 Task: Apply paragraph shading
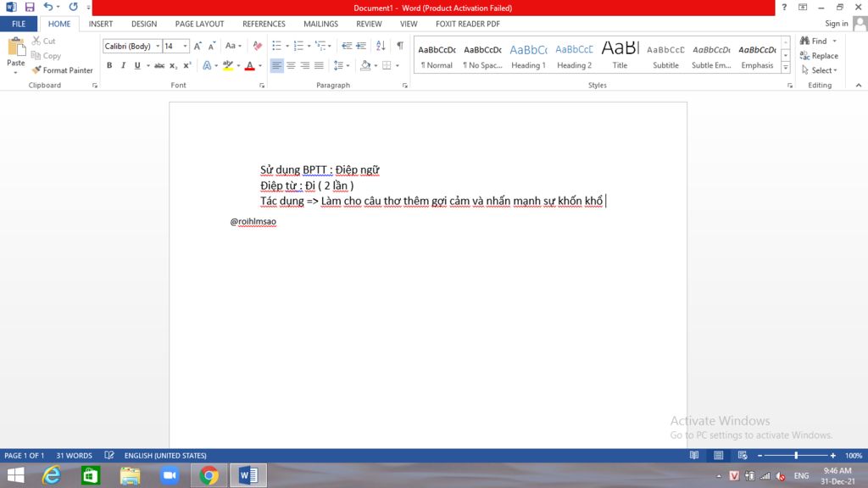click(365, 65)
